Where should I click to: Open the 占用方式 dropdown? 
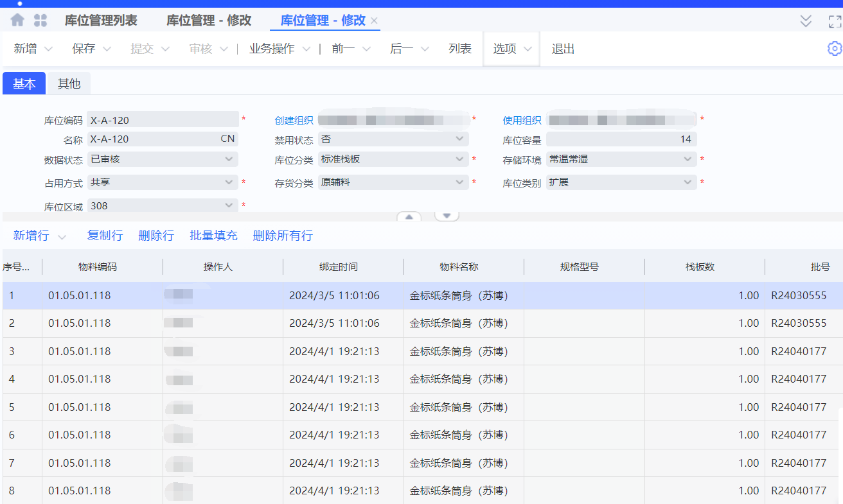[x=163, y=182]
